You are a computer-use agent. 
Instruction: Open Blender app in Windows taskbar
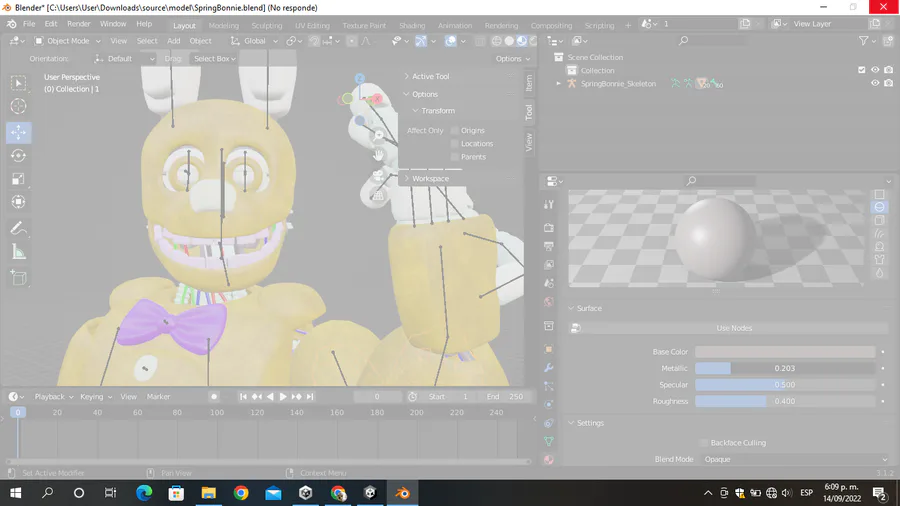coord(402,493)
